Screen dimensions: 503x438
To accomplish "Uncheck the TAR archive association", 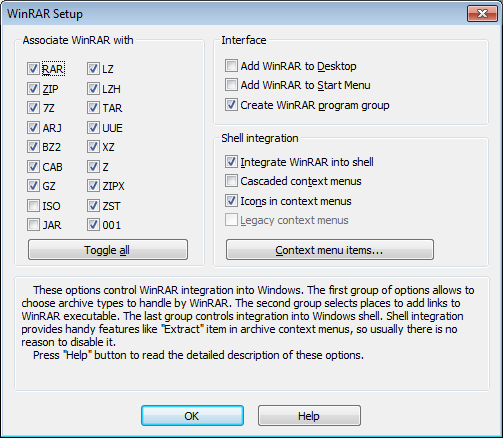I will 93,108.
